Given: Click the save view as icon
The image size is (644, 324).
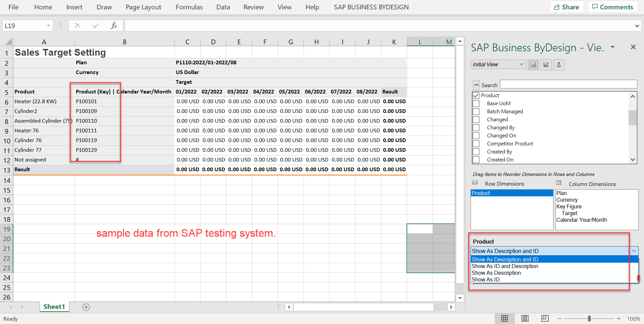Looking at the screenshot, I should click(546, 65).
